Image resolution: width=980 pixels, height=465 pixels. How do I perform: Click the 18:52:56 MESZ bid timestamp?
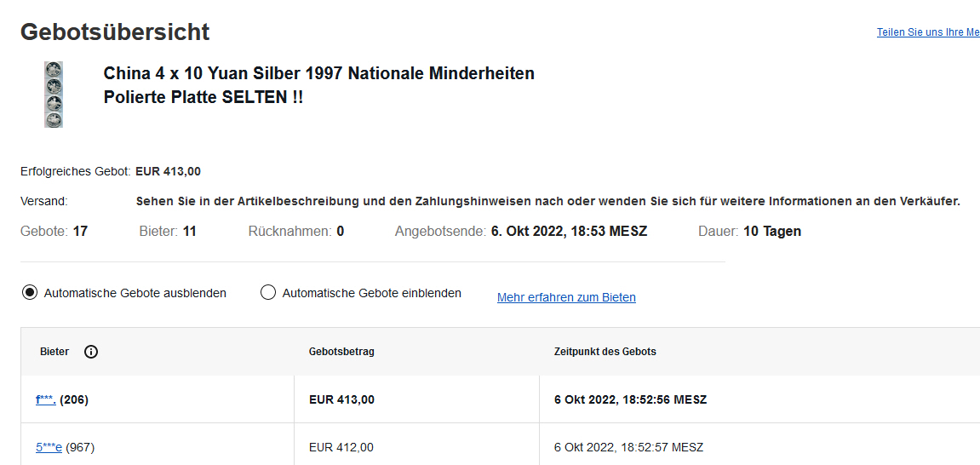point(630,399)
